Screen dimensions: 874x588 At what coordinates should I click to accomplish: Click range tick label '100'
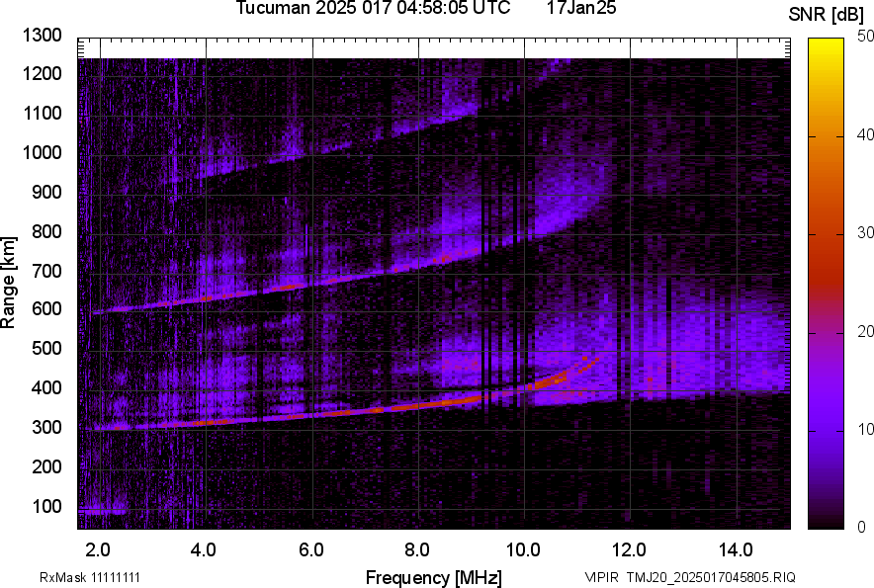tap(46, 506)
